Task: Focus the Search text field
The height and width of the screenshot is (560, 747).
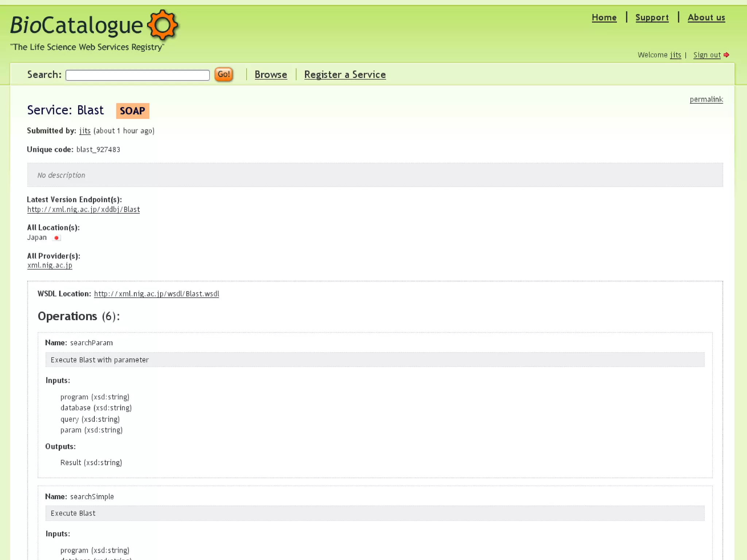Action: click(x=138, y=75)
